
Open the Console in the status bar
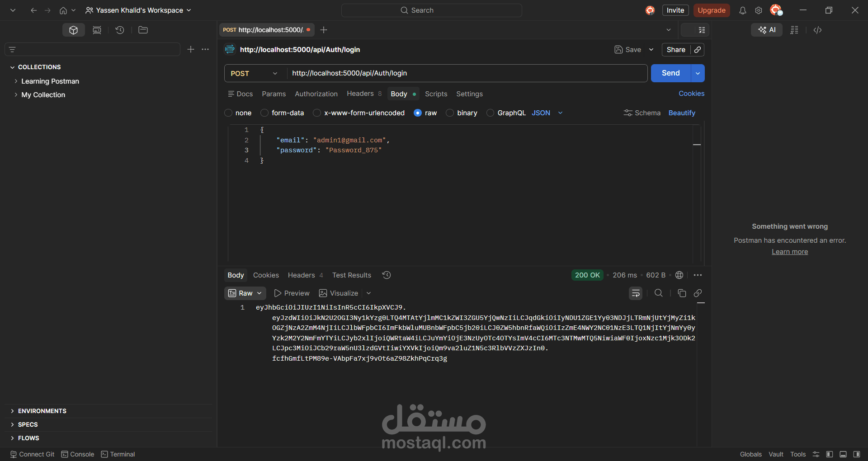[78, 454]
